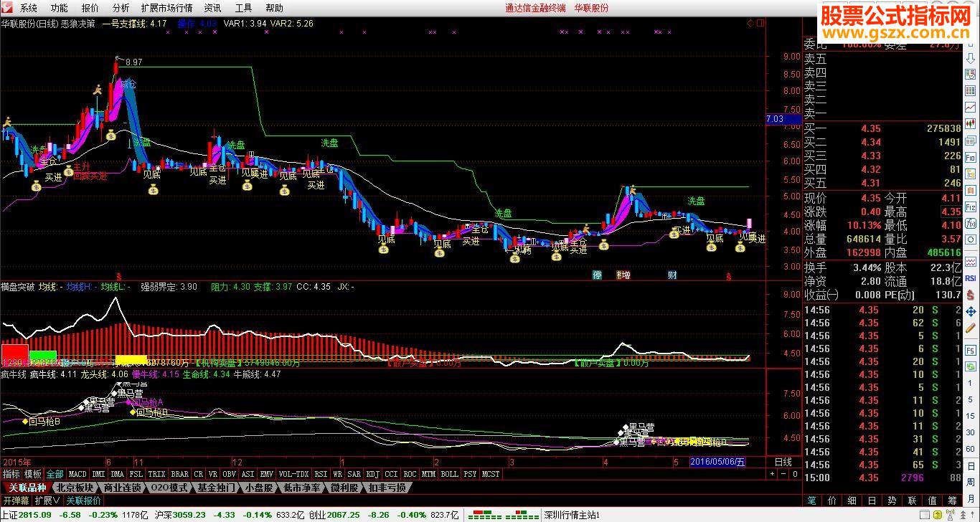Select the O2O模式 tab

coord(171,488)
